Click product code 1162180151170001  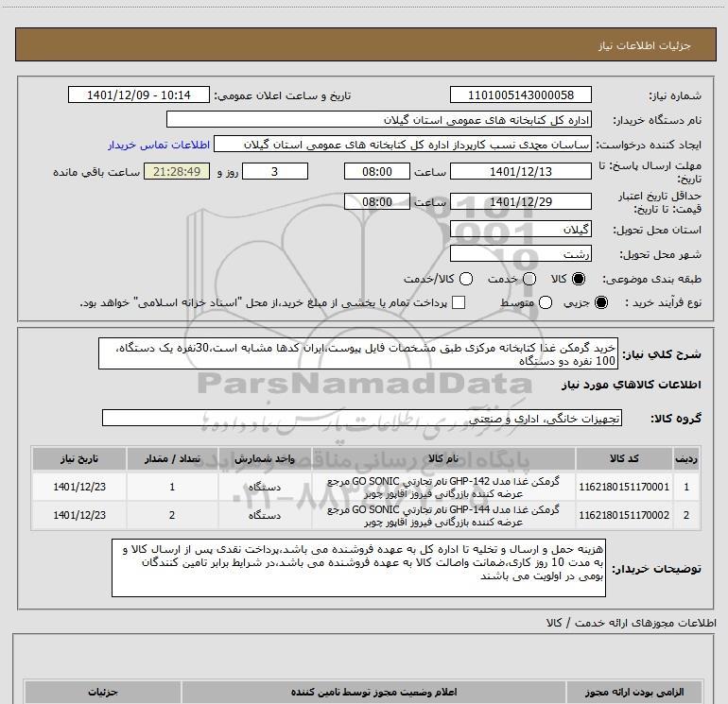(x=624, y=487)
